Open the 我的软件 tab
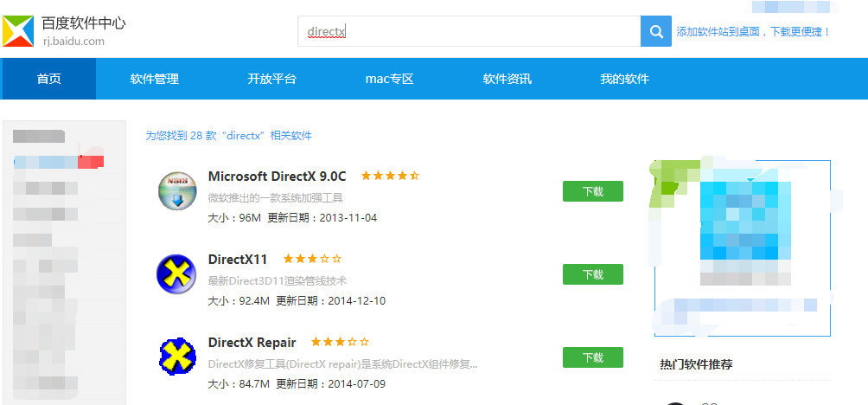The image size is (868, 405). (624, 79)
